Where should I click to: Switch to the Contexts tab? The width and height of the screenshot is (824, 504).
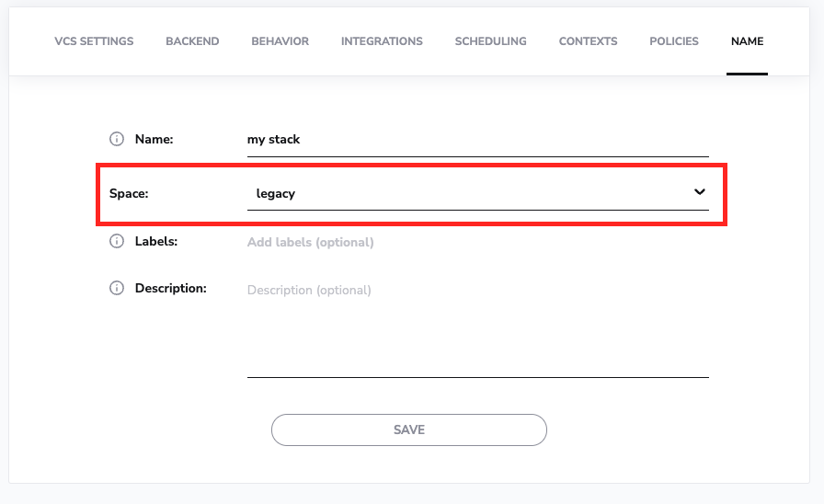coord(588,41)
